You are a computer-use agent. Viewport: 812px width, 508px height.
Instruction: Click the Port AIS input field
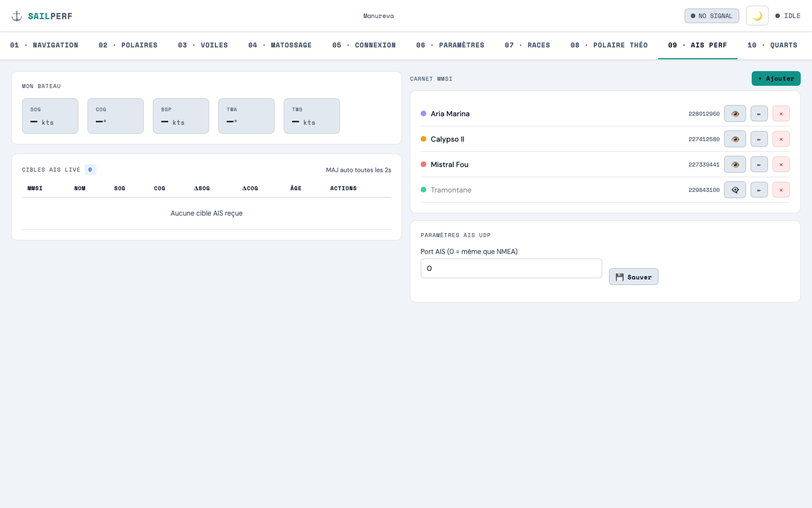(x=511, y=268)
